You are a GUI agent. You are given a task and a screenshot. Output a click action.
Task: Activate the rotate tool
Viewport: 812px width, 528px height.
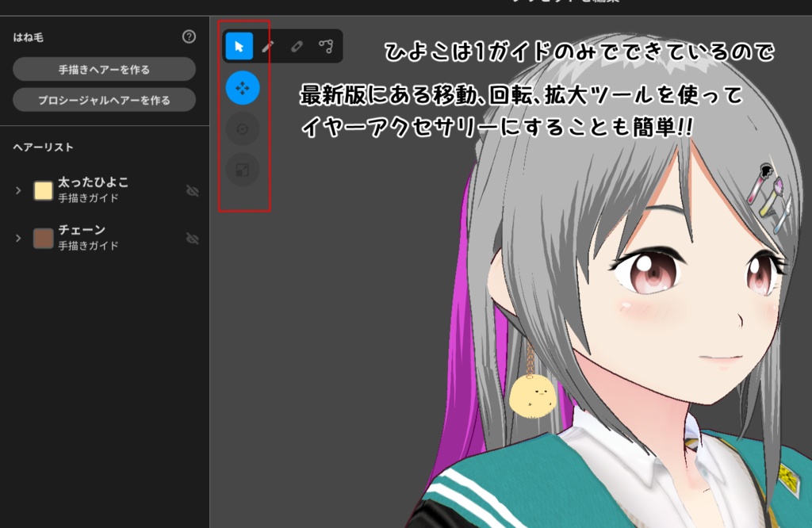(x=241, y=128)
